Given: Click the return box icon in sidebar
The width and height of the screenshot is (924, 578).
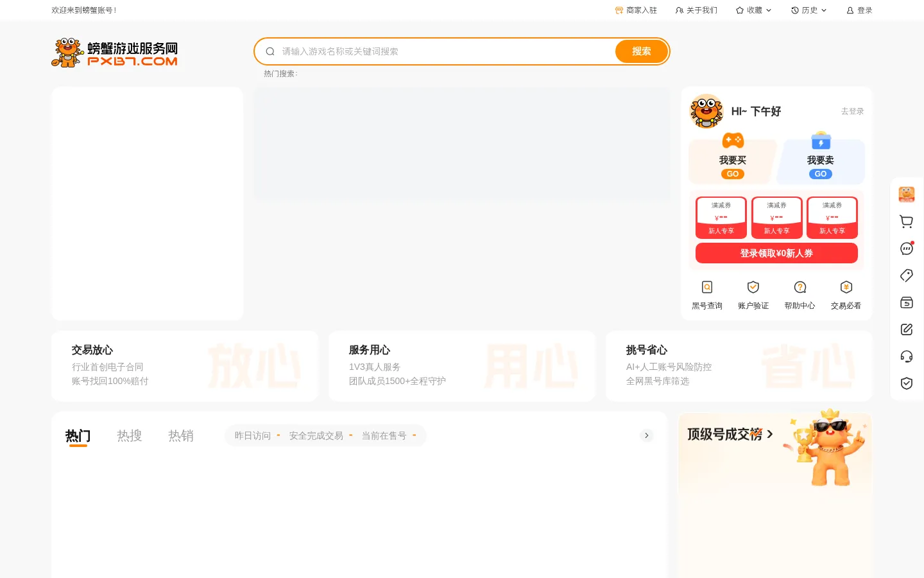Looking at the screenshot, I should click(906, 302).
